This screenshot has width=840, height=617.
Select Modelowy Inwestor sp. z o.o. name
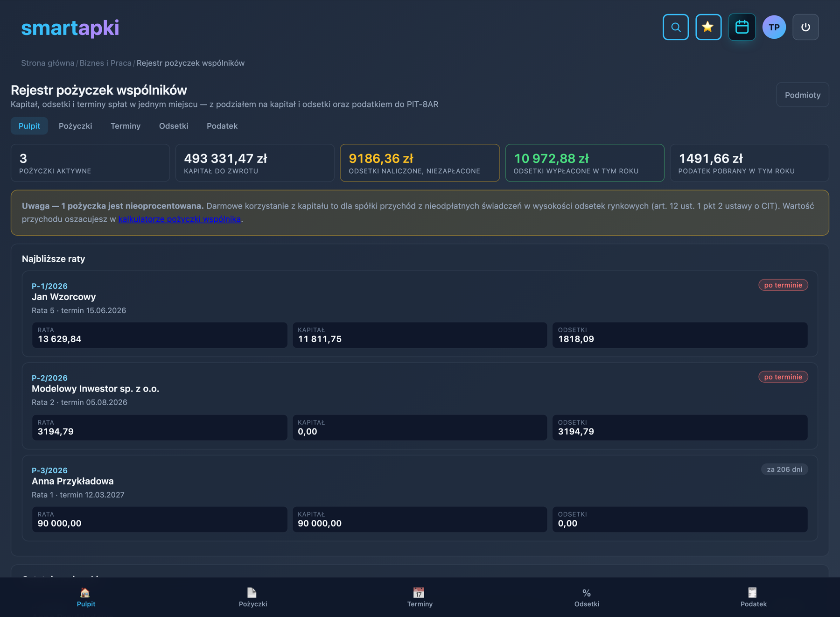pos(95,389)
